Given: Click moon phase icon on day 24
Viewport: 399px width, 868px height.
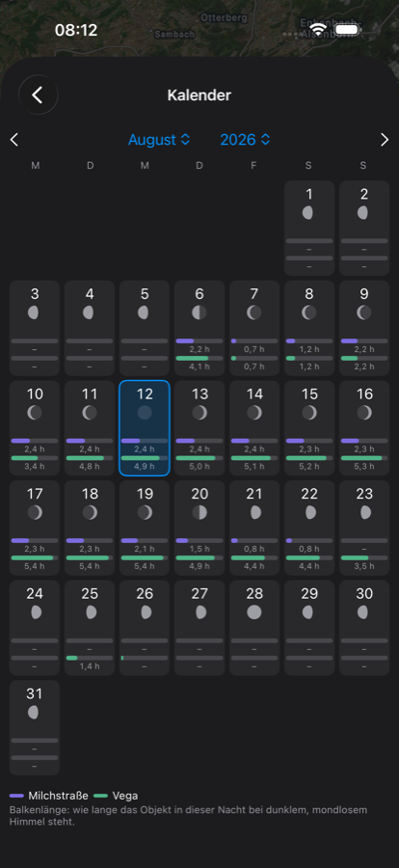Looking at the screenshot, I should (36, 612).
